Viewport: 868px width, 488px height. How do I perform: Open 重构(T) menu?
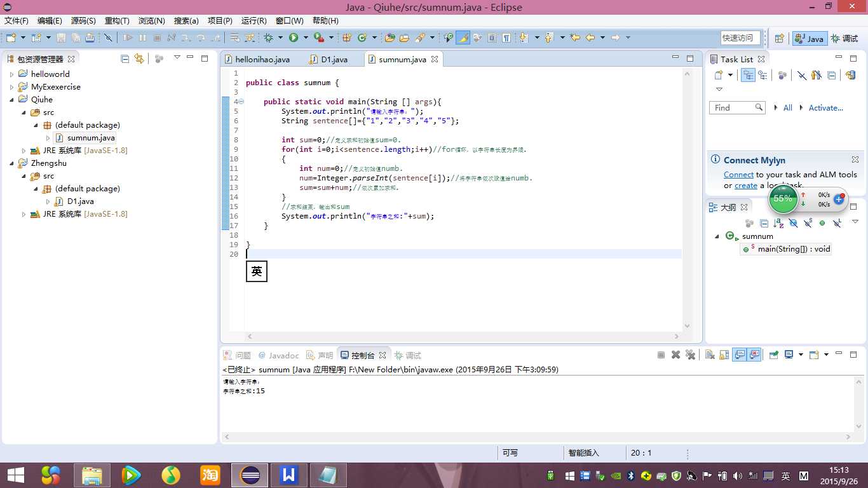[x=117, y=21]
